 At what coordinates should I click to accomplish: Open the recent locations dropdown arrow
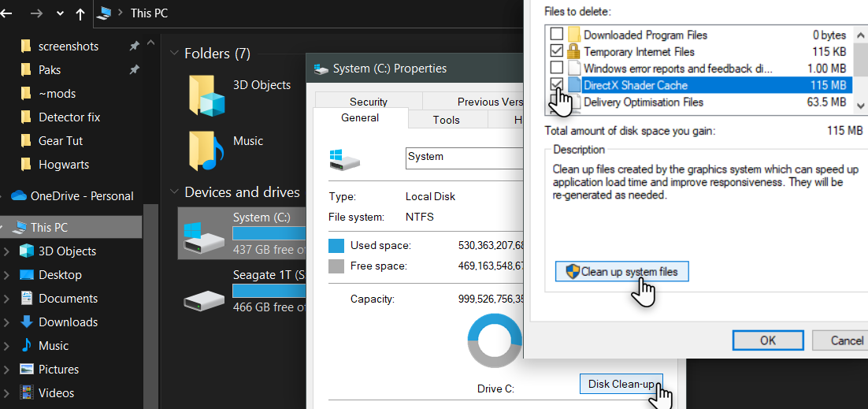click(x=61, y=13)
